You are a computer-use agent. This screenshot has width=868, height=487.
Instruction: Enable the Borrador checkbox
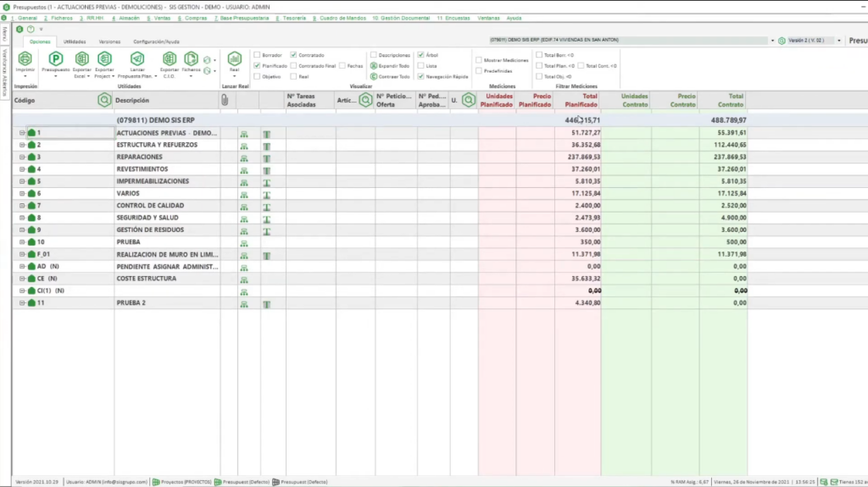pyautogui.click(x=257, y=55)
